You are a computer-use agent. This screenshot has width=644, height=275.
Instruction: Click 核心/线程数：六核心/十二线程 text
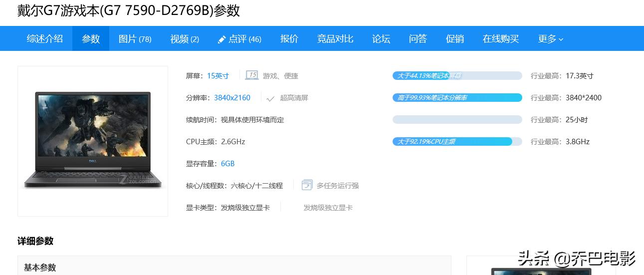[x=234, y=186]
